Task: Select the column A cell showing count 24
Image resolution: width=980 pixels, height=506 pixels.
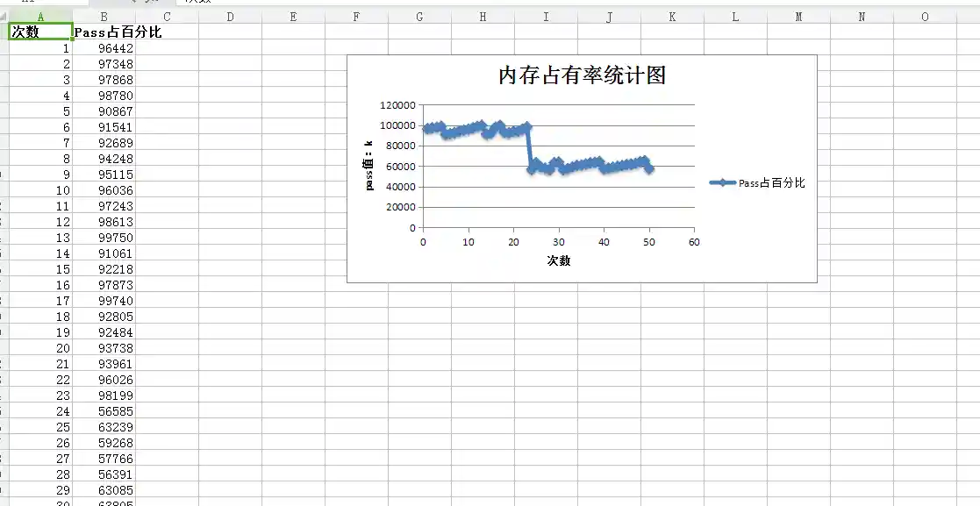Action: tap(40, 411)
